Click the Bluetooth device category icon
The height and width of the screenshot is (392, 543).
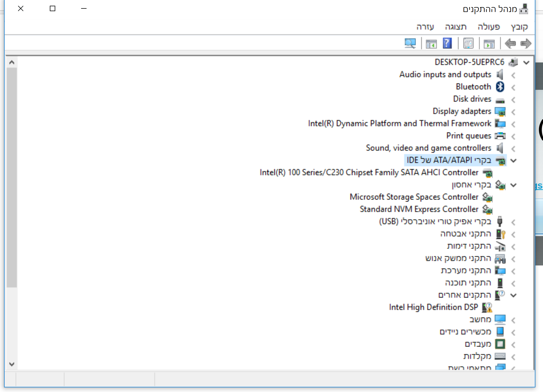tap(500, 87)
